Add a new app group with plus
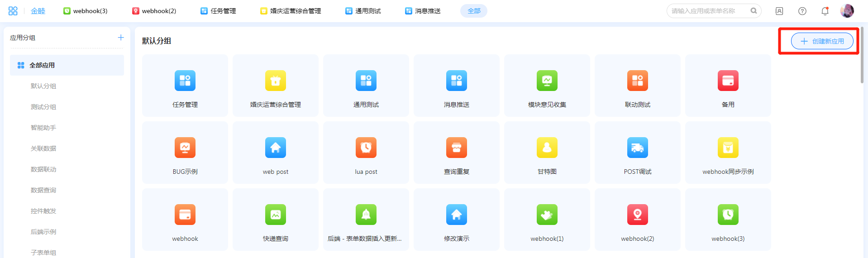 [x=121, y=38]
